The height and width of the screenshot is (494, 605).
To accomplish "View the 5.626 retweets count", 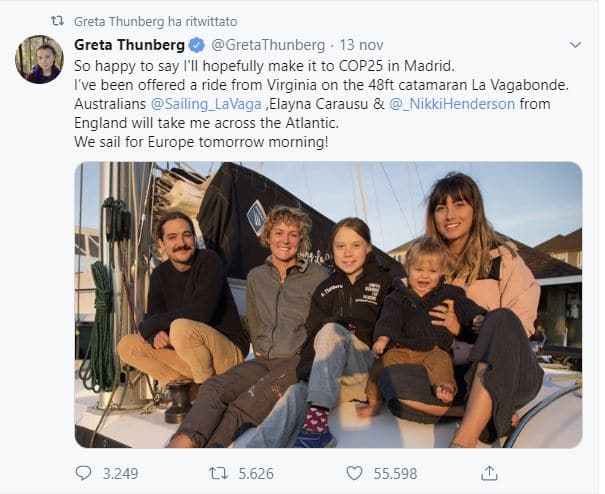I will tap(254, 472).
